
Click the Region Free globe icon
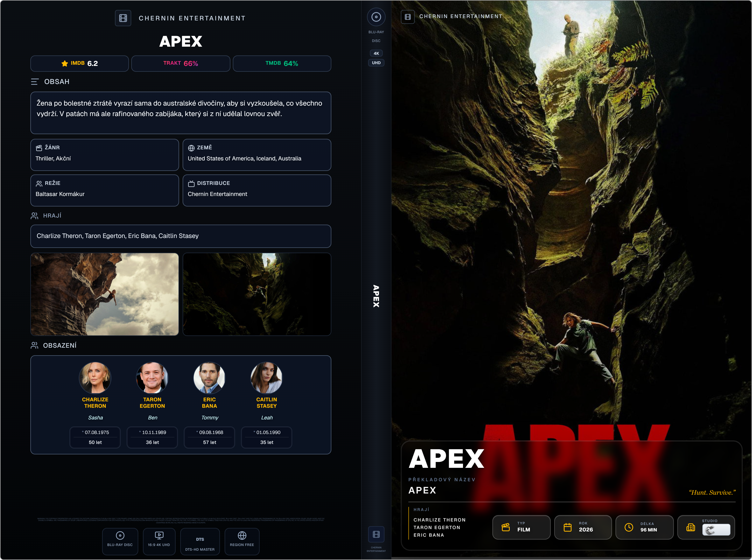(x=242, y=535)
